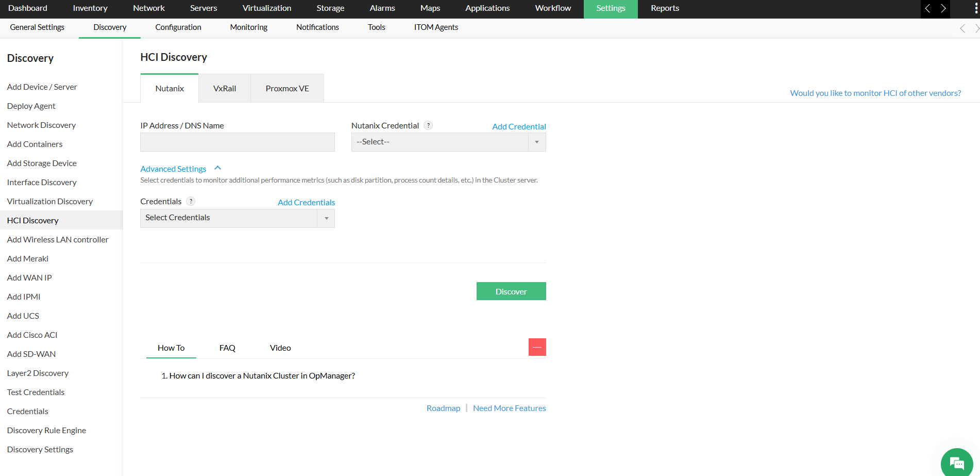The width and height of the screenshot is (980, 476).
Task: Click the Credentials question mark help icon
Action: tap(190, 201)
